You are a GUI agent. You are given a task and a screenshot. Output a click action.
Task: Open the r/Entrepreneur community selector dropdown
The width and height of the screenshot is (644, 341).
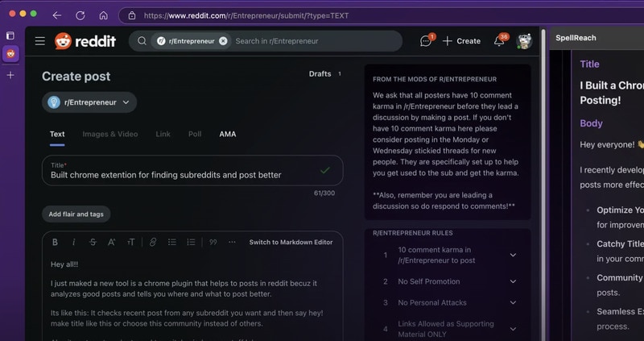coord(89,102)
